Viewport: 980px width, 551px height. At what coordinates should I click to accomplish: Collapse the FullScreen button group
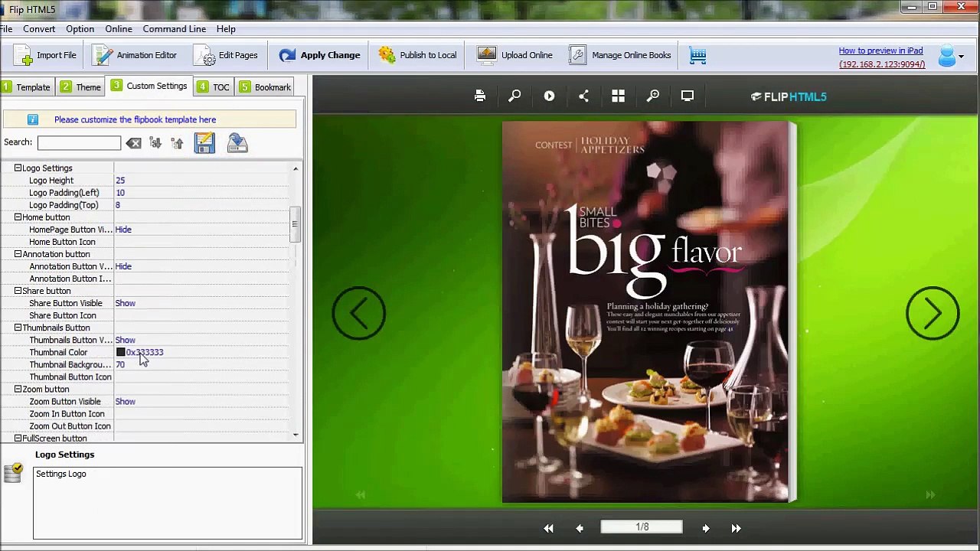coord(18,439)
